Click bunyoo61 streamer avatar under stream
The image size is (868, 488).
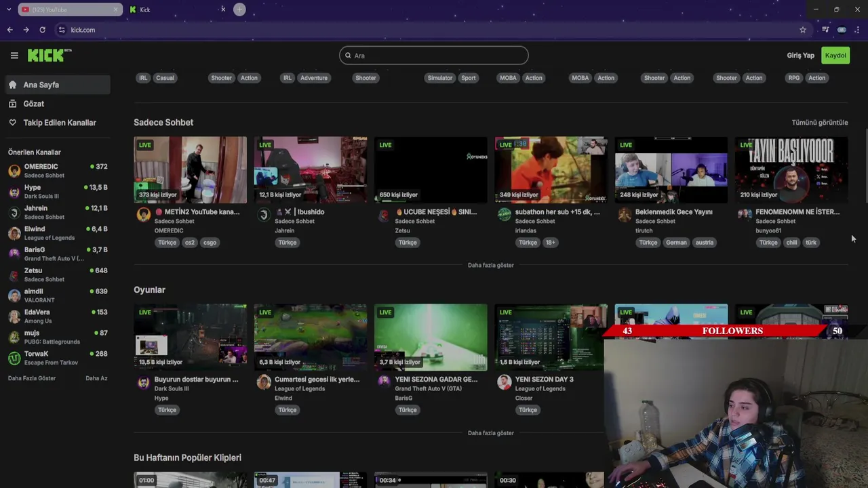tap(745, 215)
